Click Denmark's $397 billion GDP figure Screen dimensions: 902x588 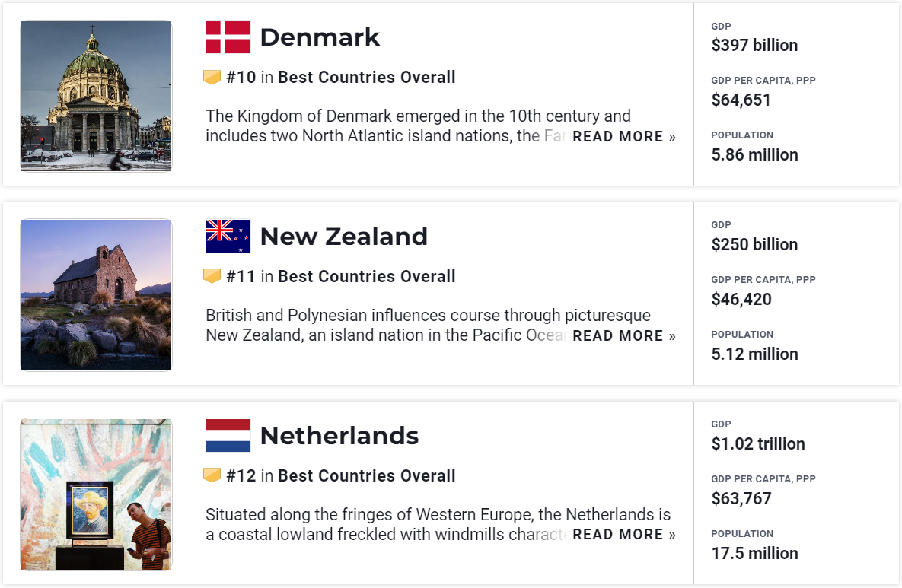coord(755,46)
